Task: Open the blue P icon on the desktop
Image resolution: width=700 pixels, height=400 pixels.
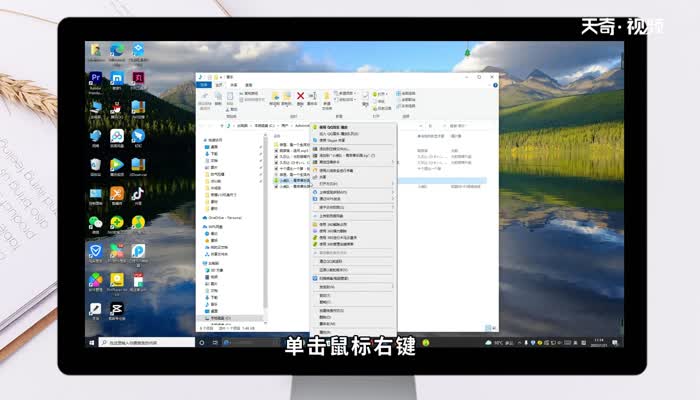Action: [x=138, y=251]
